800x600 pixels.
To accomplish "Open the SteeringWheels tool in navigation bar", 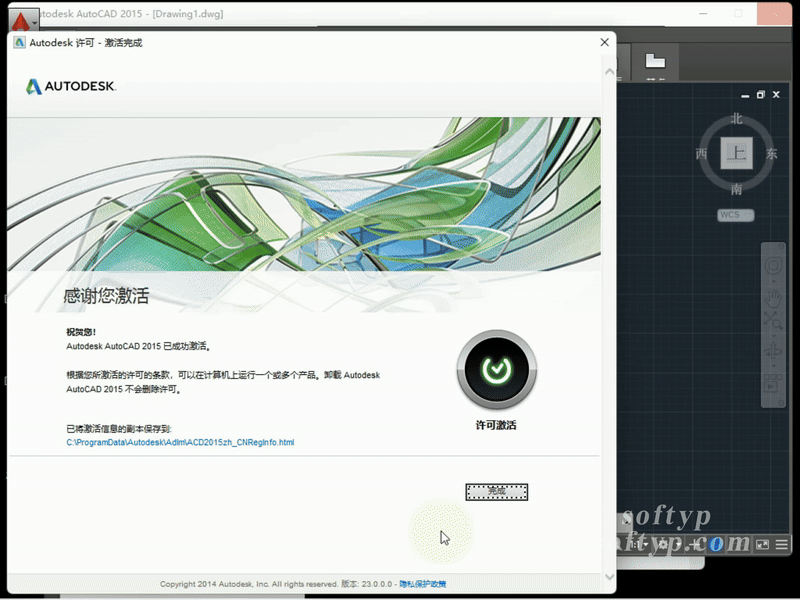I will point(773,266).
